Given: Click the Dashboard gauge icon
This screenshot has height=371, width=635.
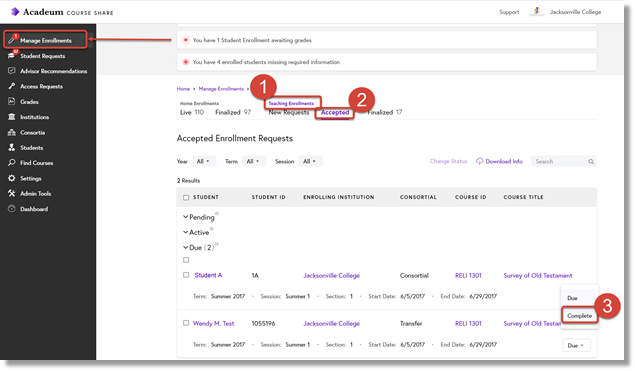Looking at the screenshot, I should click(11, 209).
